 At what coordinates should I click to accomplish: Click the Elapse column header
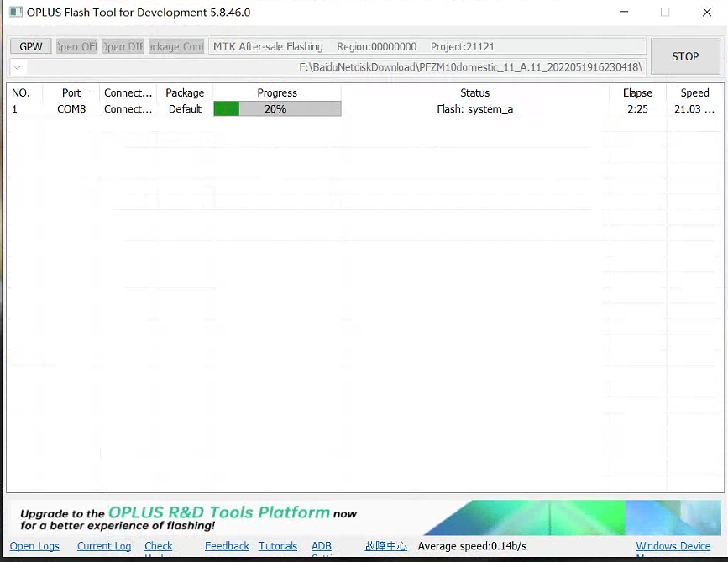[x=637, y=93]
